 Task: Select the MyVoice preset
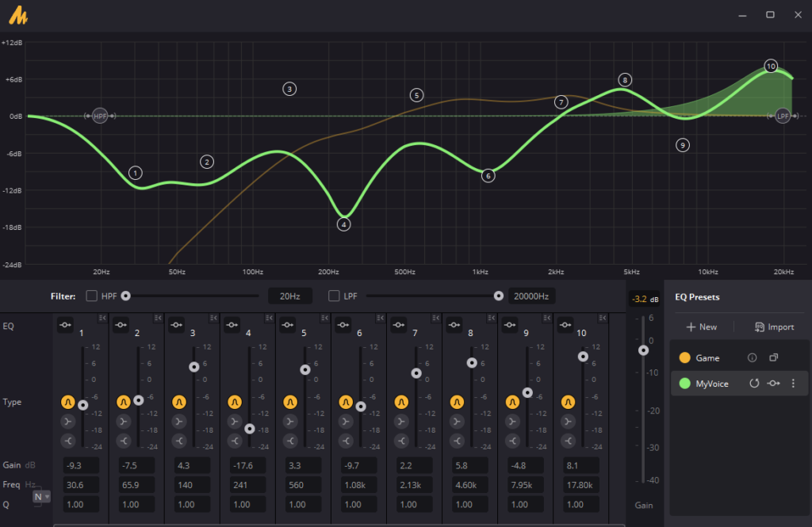coord(712,384)
